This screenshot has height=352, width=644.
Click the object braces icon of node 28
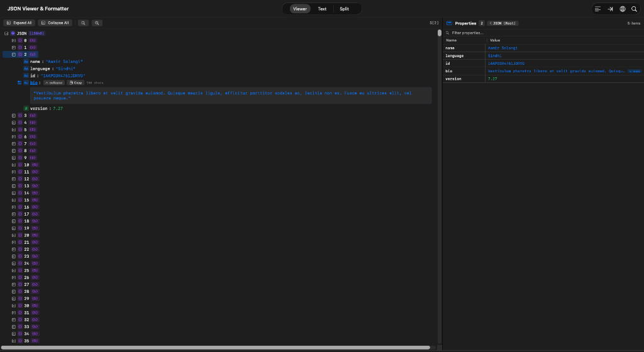[20, 292]
